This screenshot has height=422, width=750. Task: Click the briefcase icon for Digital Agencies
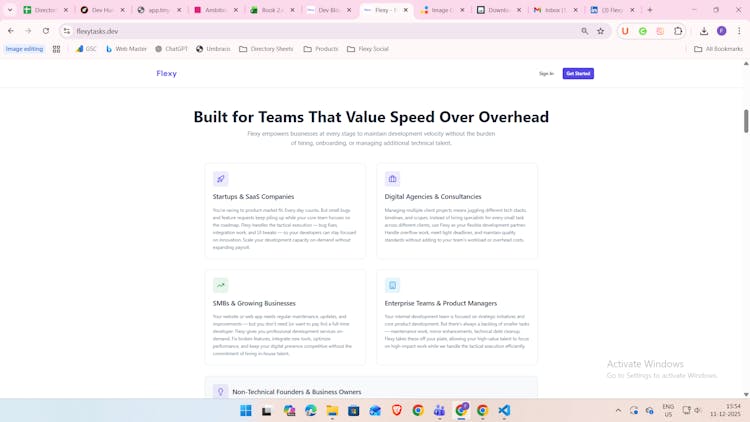pyautogui.click(x=392, y=179)
